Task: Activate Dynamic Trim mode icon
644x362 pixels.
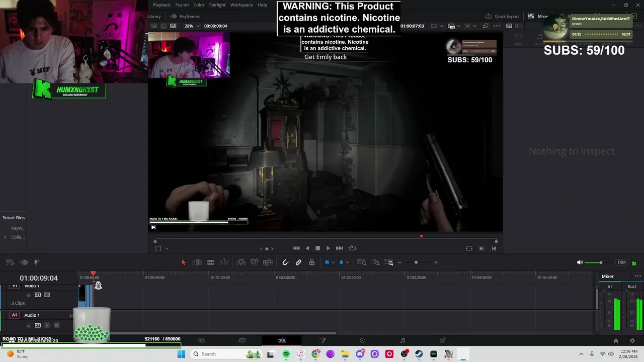Action: click(224, 262)
